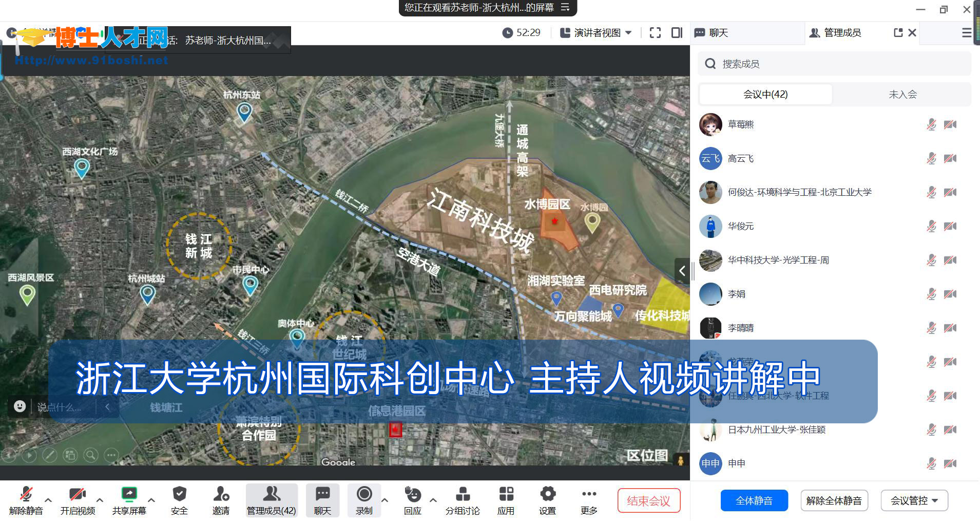This screenshot has height=521, width=980.
Task: Click the search magnifier annotation icon
Action: click(91, 455)
